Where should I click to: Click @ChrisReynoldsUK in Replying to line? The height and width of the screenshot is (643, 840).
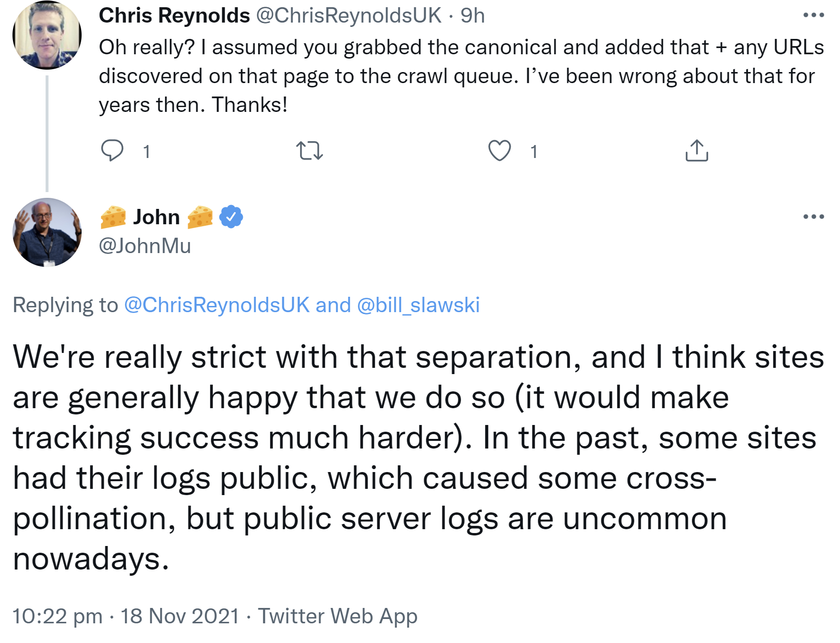[217, 305]
